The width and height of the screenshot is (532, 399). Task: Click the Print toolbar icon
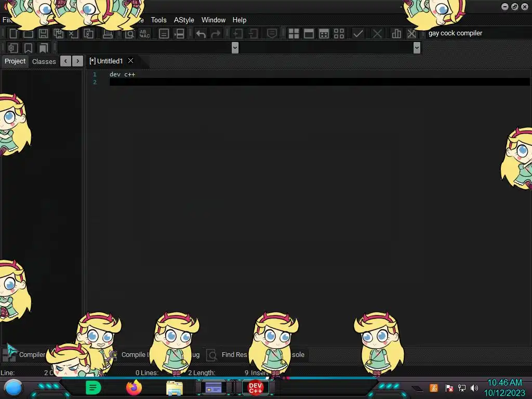click(x=108, y=33)
